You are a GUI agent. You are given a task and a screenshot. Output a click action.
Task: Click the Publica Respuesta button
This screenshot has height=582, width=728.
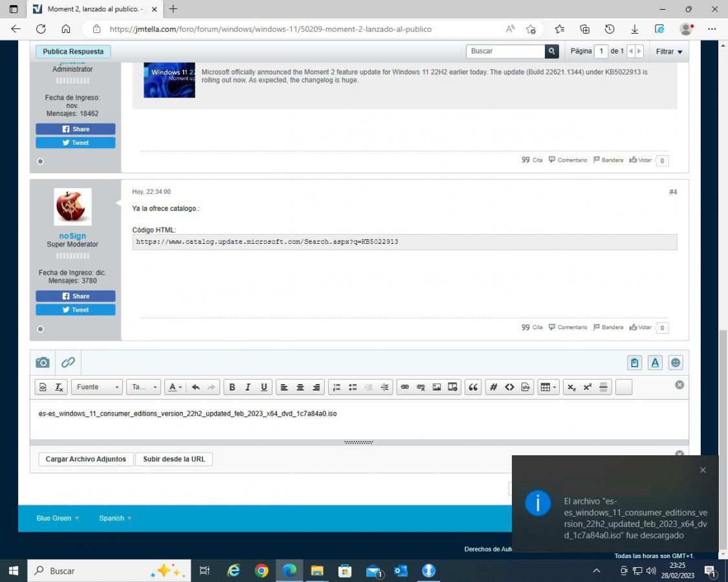(73, 52)
